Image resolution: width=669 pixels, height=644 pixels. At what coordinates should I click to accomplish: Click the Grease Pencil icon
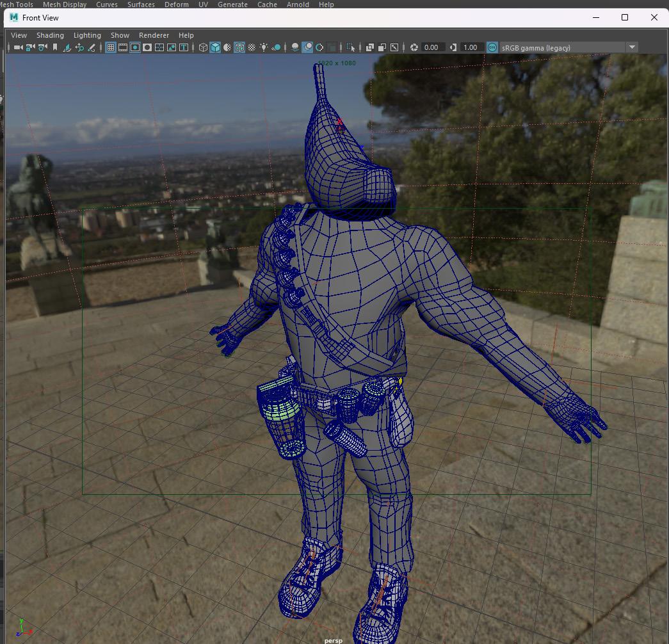point(92,47)
